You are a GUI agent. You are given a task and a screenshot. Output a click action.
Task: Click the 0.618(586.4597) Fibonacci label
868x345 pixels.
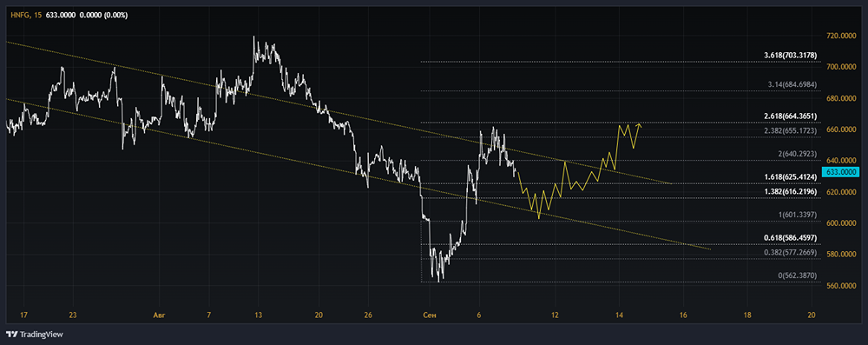790,237
